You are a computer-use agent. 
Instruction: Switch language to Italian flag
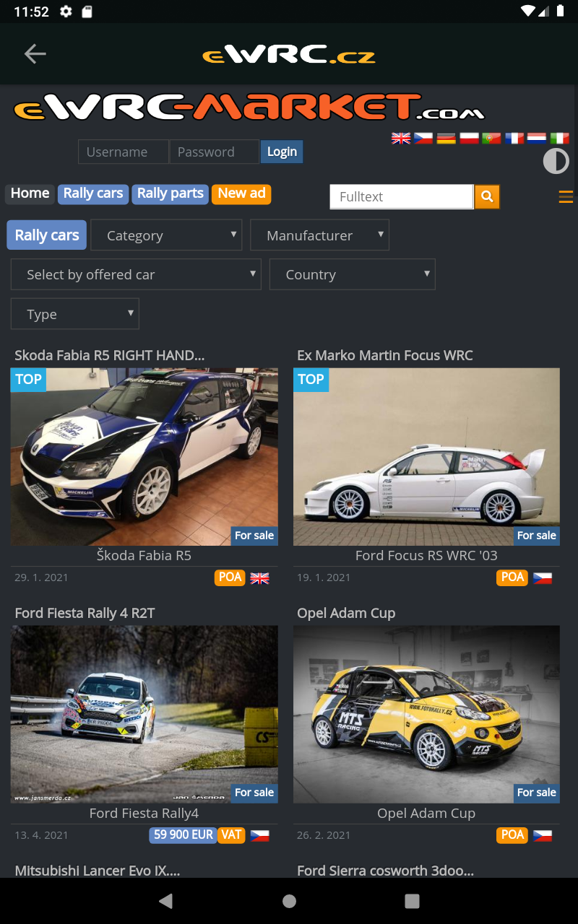pos(559,138)
